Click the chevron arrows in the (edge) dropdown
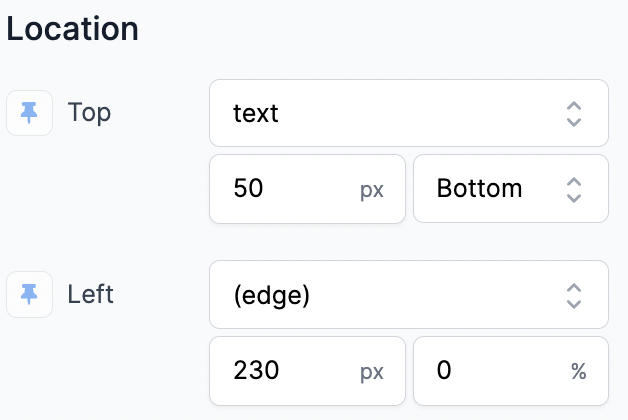The image size is (628, 420). point(574,296)
